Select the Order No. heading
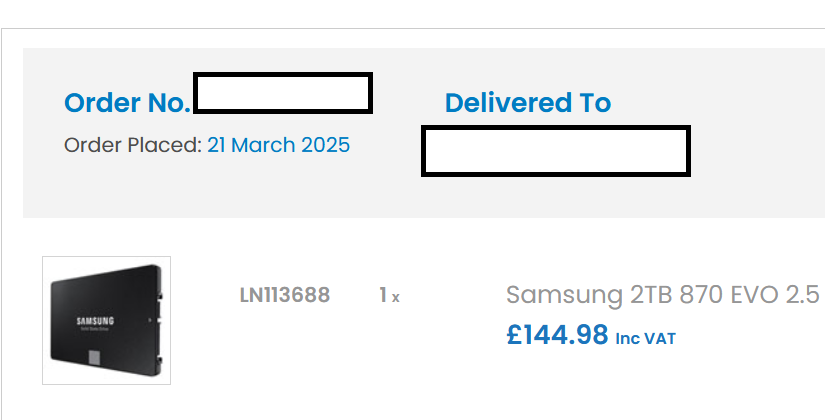This screenshot has width=825, height=420. pyautogui.click(x=127, y=103)
